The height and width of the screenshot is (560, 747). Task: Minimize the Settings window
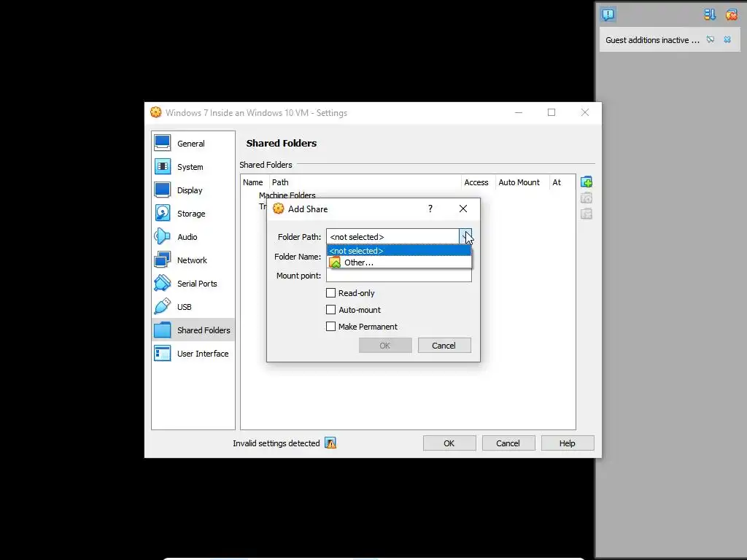[519, 112]
